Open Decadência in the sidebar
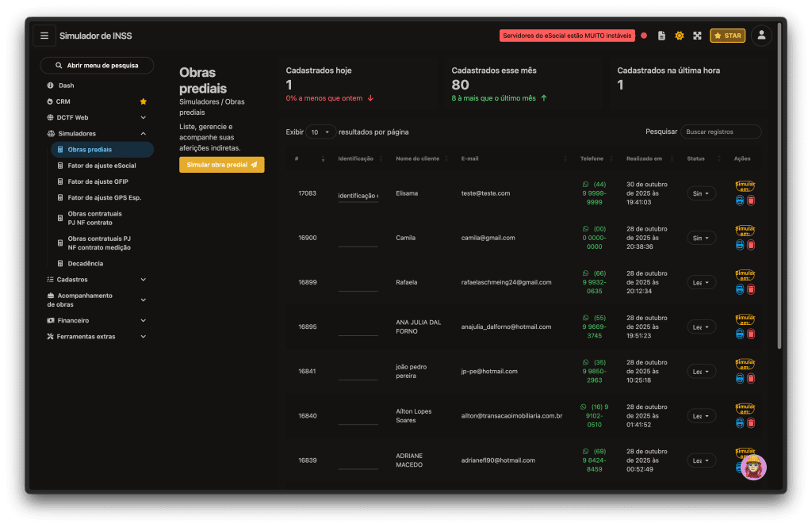Viewport: 812px width, 527px height. pyautogui.click(x=85, y=263)
